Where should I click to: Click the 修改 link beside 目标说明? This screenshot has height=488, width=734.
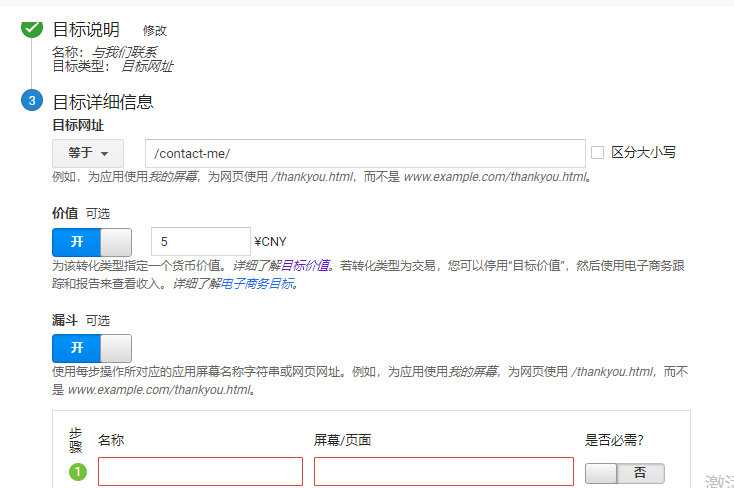154,30
